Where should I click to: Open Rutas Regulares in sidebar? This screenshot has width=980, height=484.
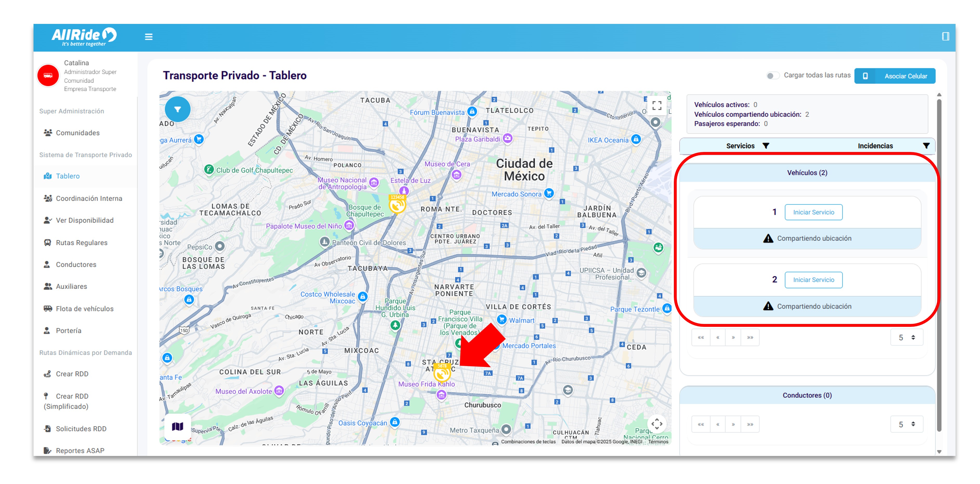coord(81,243)
